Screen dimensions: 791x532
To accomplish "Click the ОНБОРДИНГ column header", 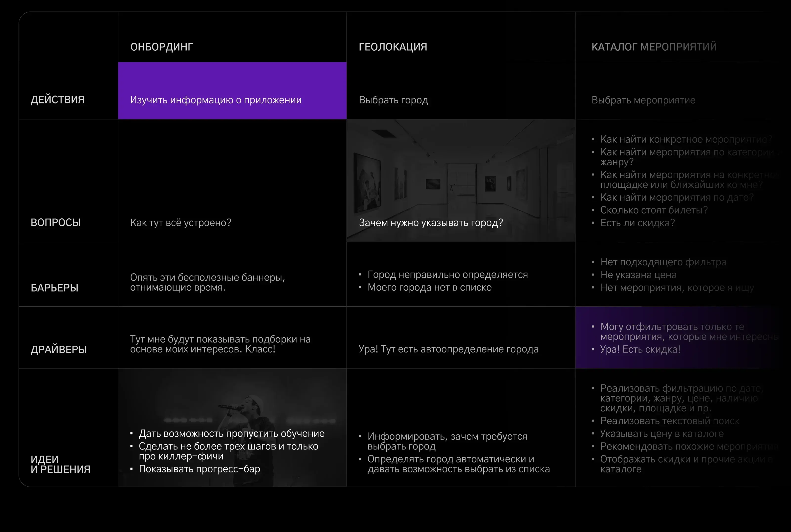I will (161, 47).
